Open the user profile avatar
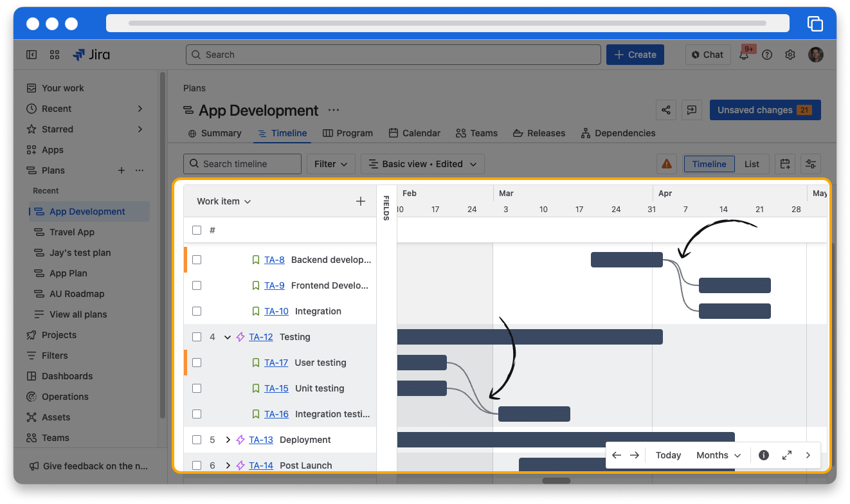The width and height of the screenshot is (850, 504). [816, 55]
